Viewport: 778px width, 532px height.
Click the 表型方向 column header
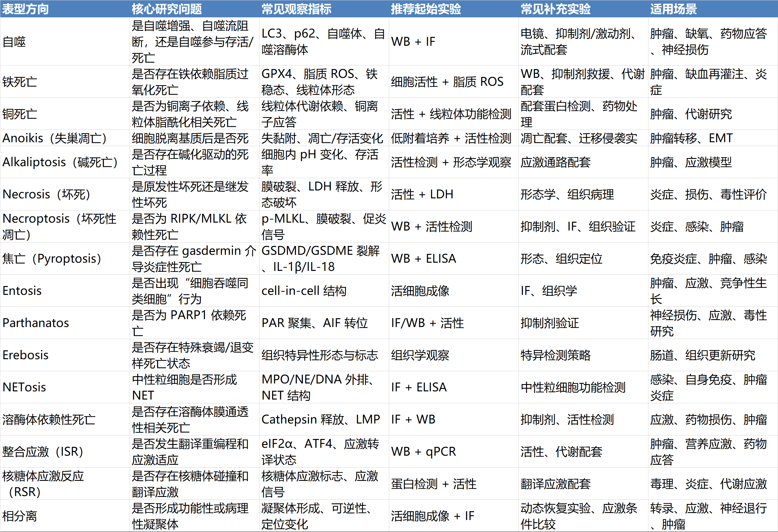(x=26, y=9)
